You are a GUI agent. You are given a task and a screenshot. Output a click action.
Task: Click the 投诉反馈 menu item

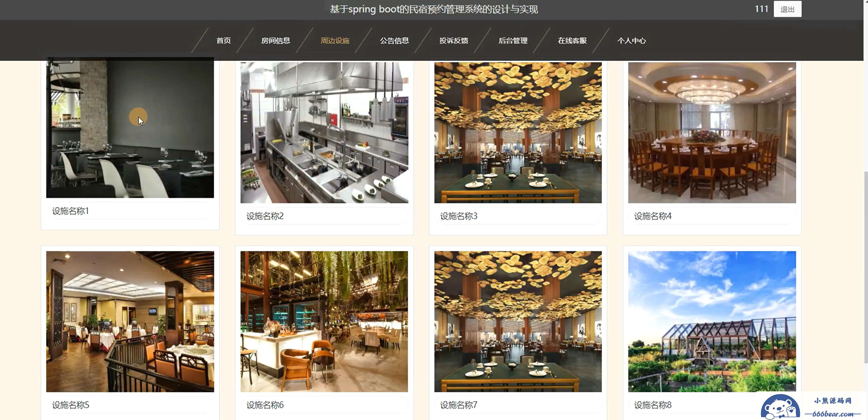coord(453,41)
